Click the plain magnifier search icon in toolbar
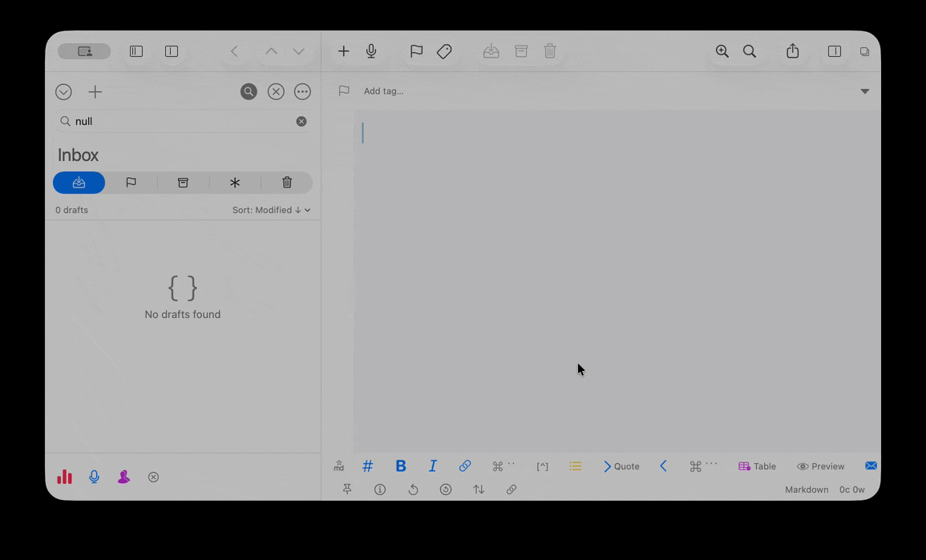Viewport: 926px width, 560px height. (750, 51)
